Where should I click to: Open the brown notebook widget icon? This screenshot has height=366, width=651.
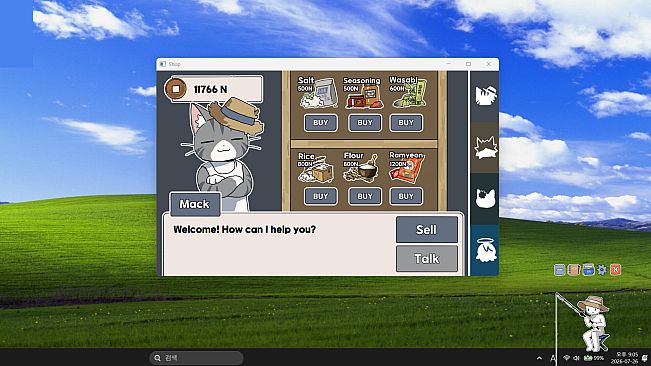pos(574,270)
